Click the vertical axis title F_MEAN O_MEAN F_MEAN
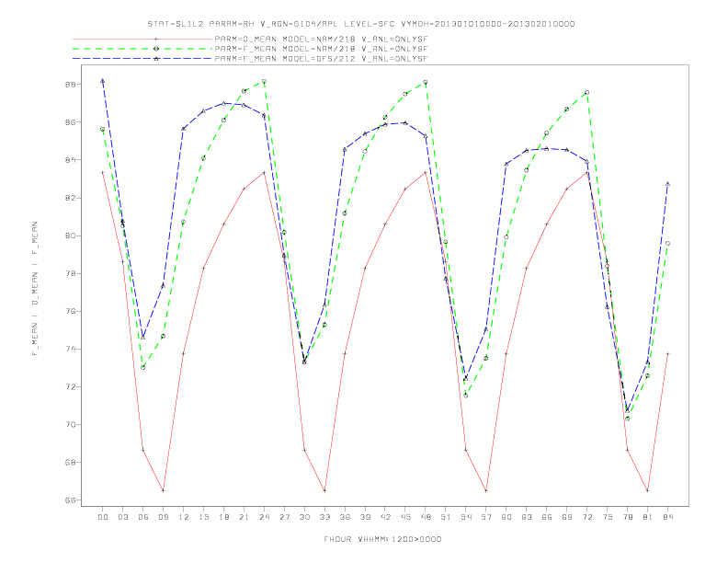This screenshot has height=563, width=728. tap(35, 289)
